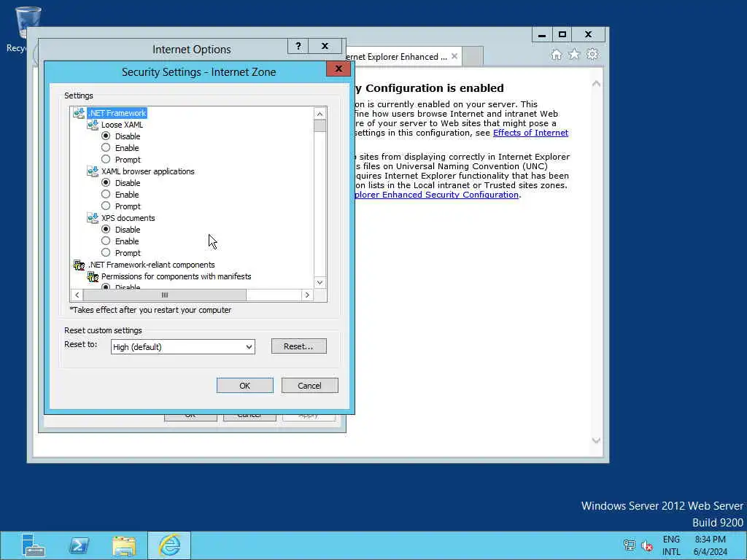Click the Help question mark in Internet Options

point(298,46)
